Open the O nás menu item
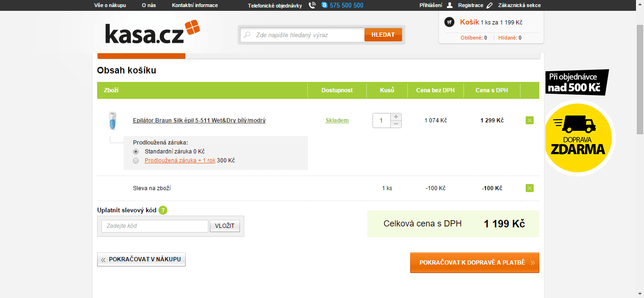Image resolution: width=644 pixels, height=298 pixels. coord(149,5)
